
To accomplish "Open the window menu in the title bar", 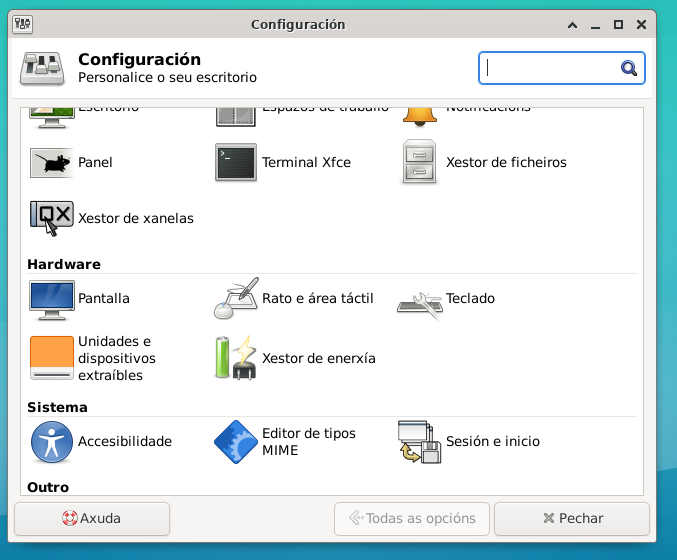I will pyautogui.click(x=22, y=24).
